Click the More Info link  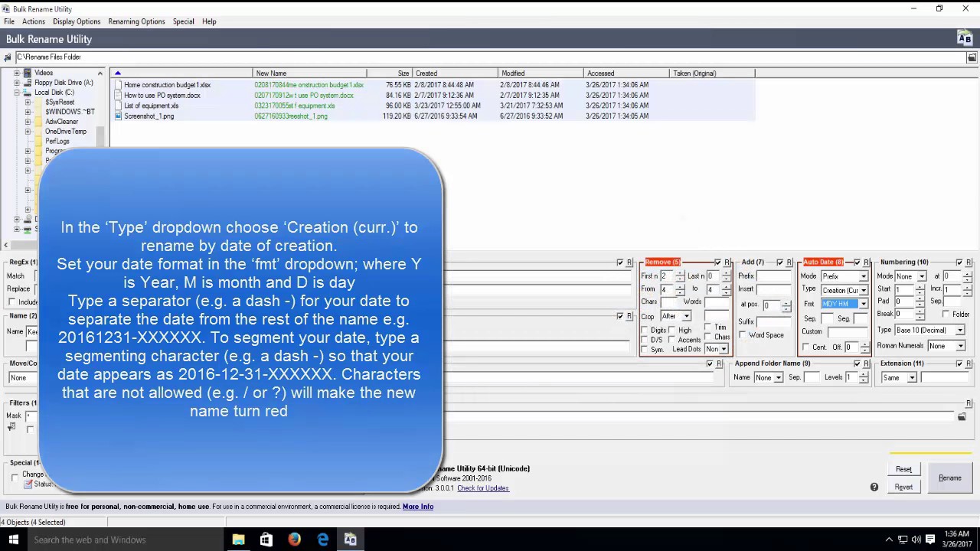point(418,507)
